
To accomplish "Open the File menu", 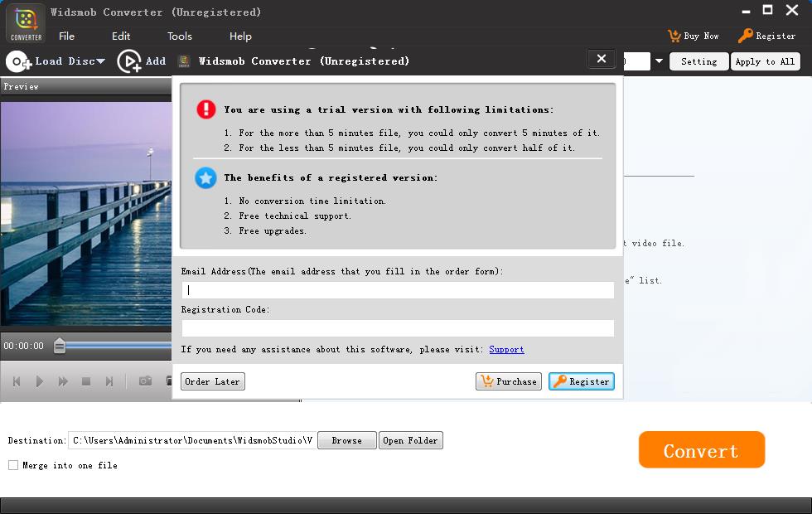I will click(x=66, y=36).
